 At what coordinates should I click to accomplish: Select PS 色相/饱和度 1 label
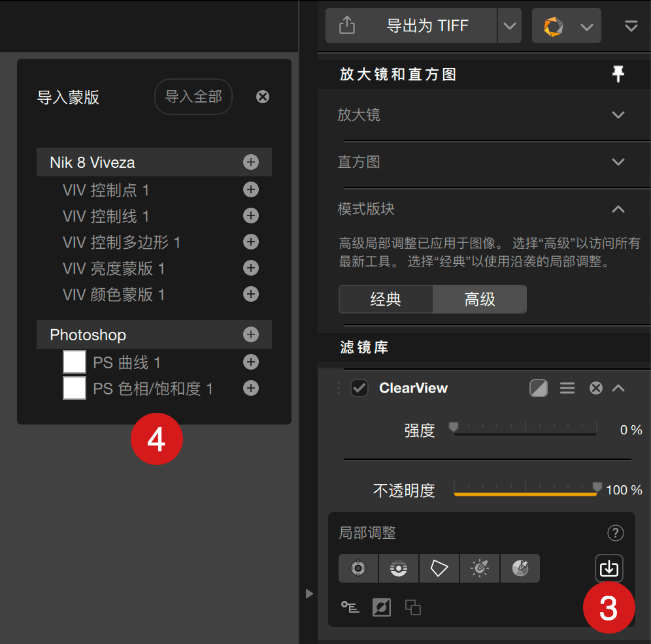153,389
